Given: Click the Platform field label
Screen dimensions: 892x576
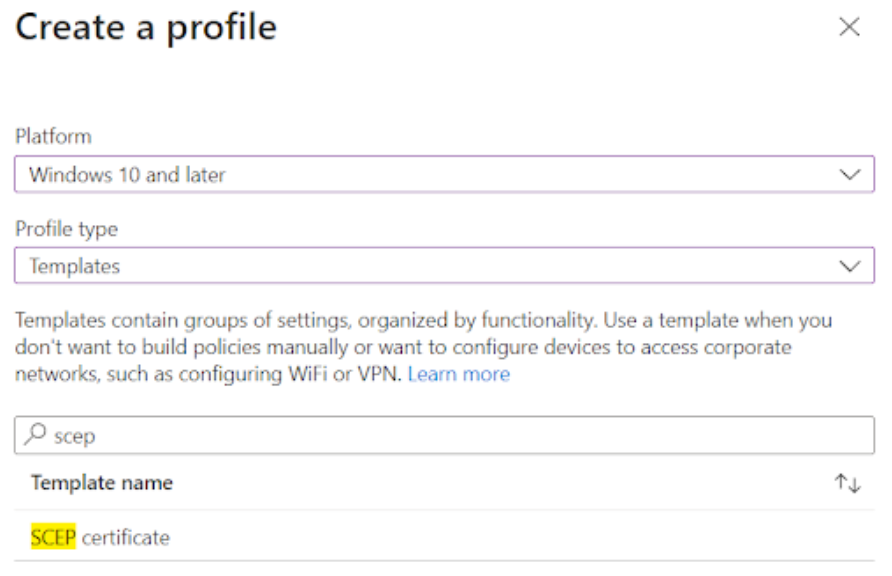Looking at the screenshot, I should (53, 136).
